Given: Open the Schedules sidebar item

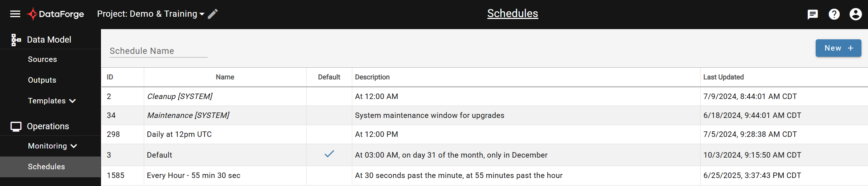Looking at the screenshot, I should coord(50,167).
